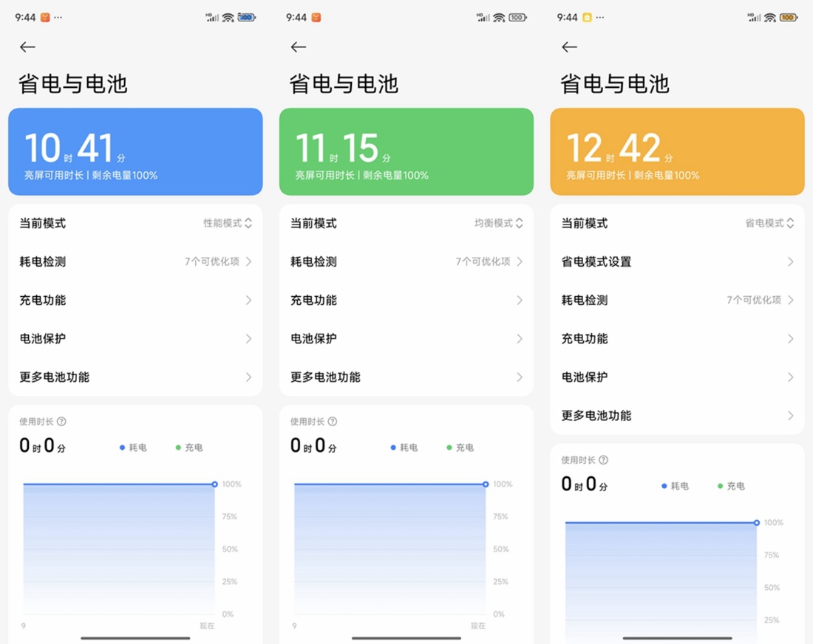Tap the HD signal icon in performance screen status bar
Screen dimensions: 813x644
(213, 18)
